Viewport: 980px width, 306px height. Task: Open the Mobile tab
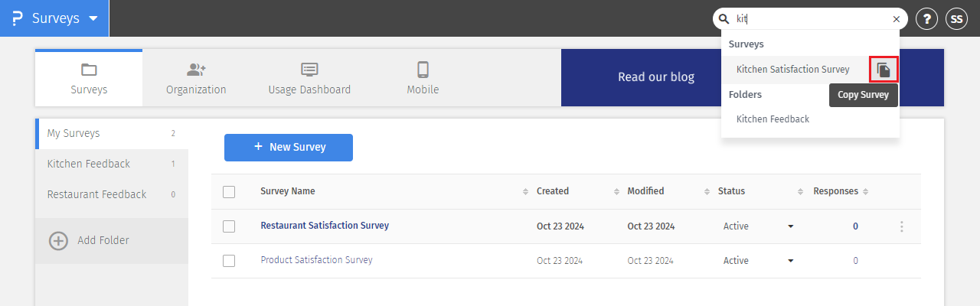423,78
